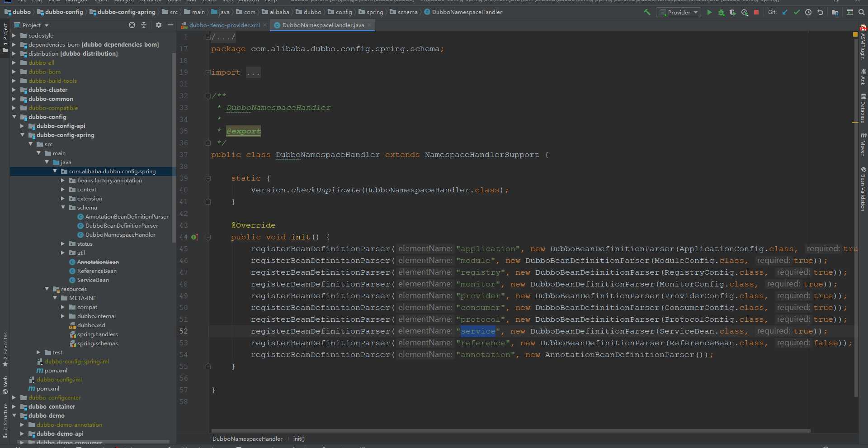
Task: Click dubbo-config-spring breadcrumb in navigation bar
Action: (x=123, y=12)
